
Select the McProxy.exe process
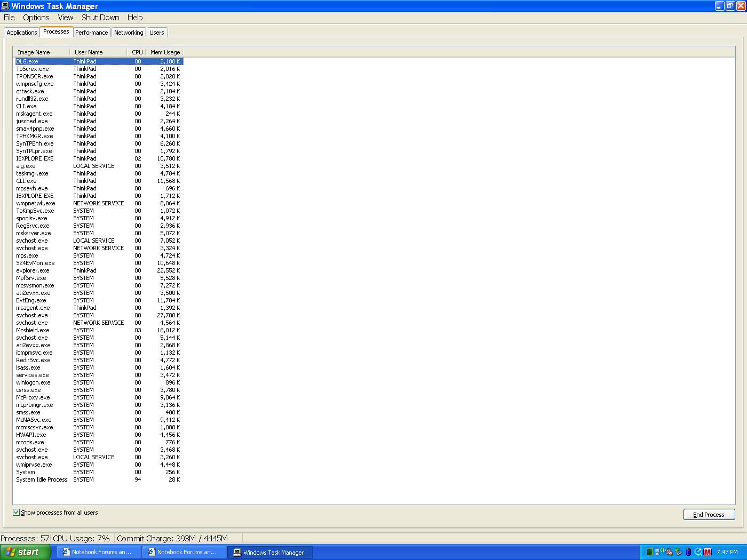coord(99,397)
